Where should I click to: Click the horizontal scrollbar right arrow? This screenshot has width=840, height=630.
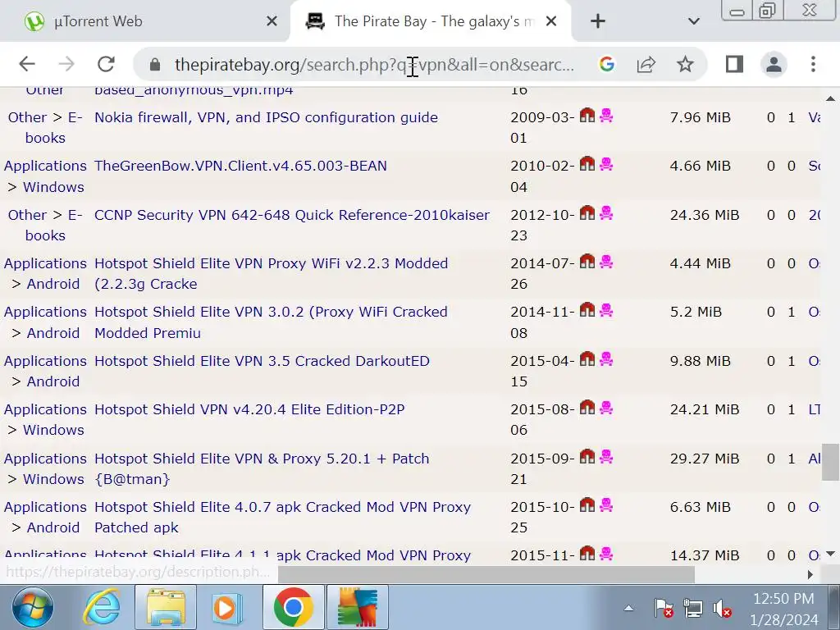click(810, 574)
